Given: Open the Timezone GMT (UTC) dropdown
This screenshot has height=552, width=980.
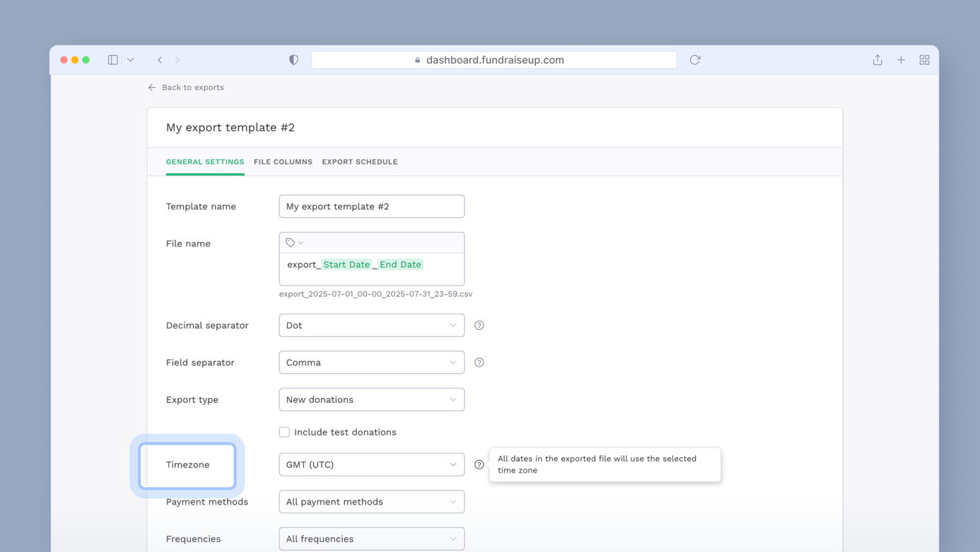Looking at the screenshot, I should [x=371, y=464].
